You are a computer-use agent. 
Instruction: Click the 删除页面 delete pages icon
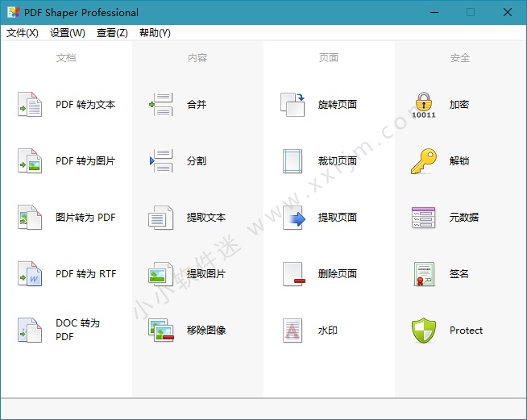[x=294, y=274]
